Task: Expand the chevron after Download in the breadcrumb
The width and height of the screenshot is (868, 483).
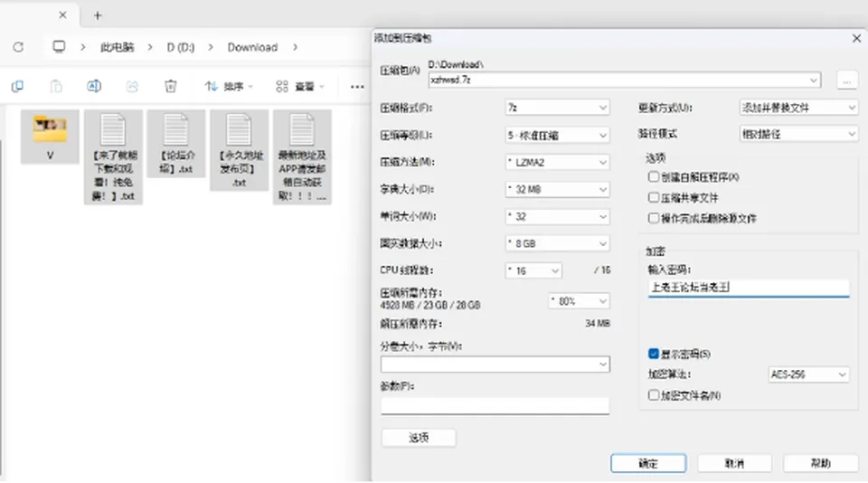Action: [295, 47]
